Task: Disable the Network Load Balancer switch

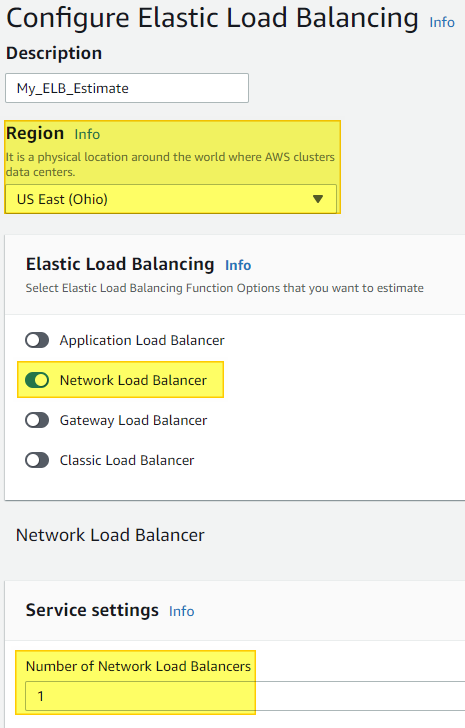Action: [37, 380]
